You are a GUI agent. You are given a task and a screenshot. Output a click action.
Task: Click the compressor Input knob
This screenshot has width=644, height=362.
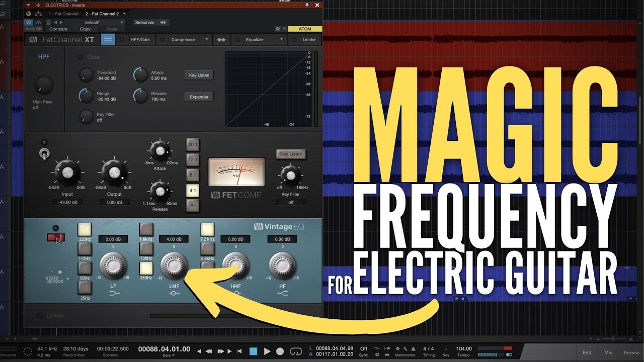coord(67,173)
